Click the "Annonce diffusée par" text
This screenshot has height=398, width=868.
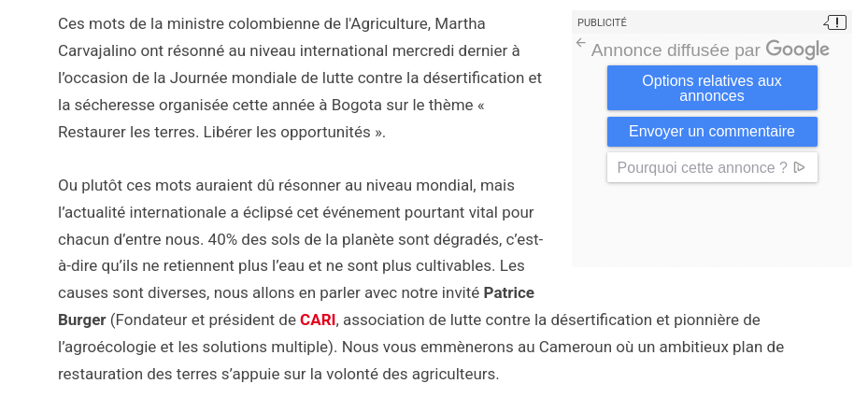[x=676, y=50]
